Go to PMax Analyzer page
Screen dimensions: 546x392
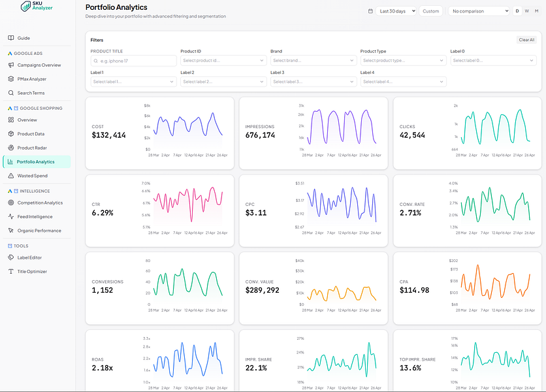37,79
